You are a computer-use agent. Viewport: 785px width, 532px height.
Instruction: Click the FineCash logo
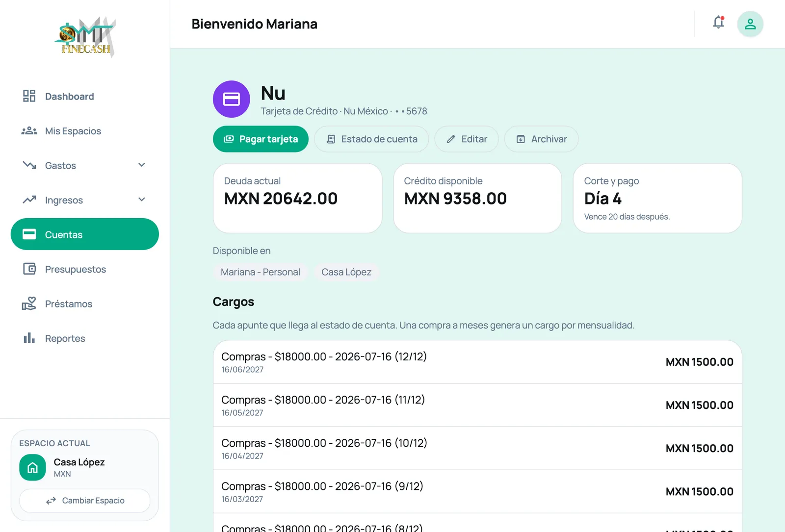(86, 37)
